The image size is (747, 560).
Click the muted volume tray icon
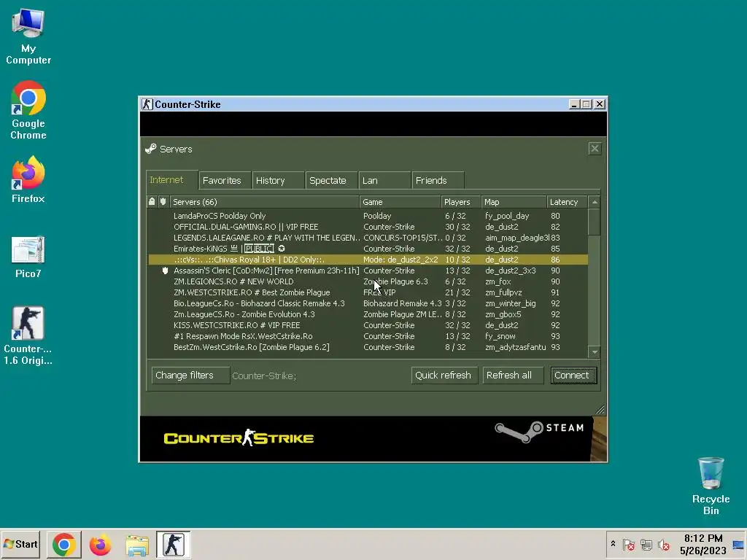[x=664, y=545]
